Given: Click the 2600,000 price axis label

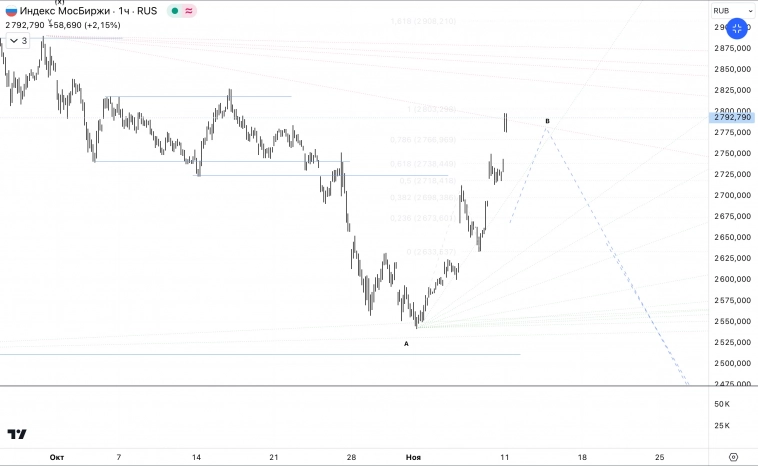Looking at the screenshot, I should pos(732,279).
